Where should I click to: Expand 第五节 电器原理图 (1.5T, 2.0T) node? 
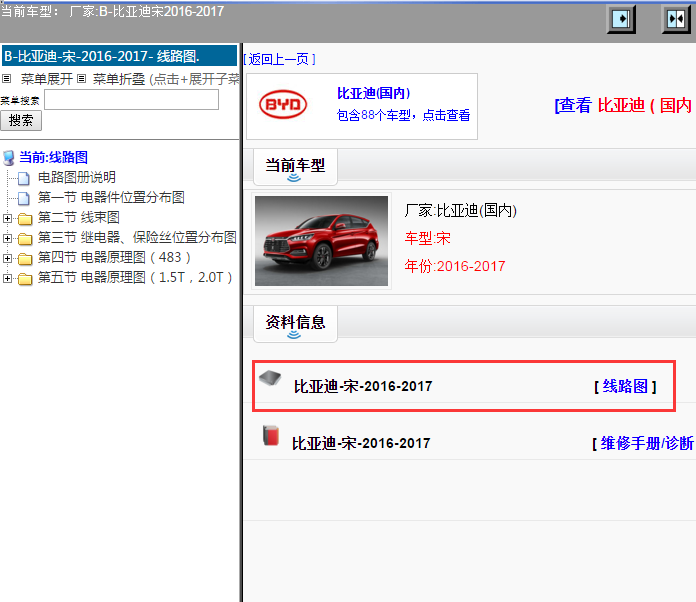coord(7,278)
